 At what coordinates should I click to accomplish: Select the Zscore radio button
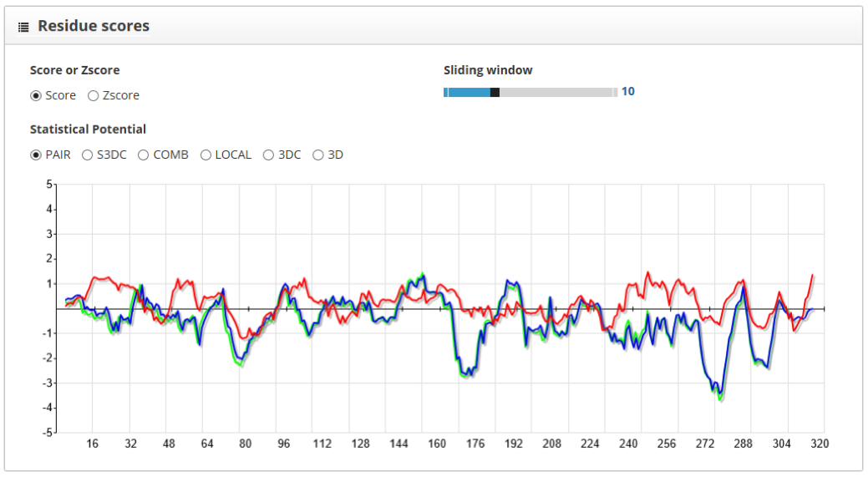(x=94, y=96)
